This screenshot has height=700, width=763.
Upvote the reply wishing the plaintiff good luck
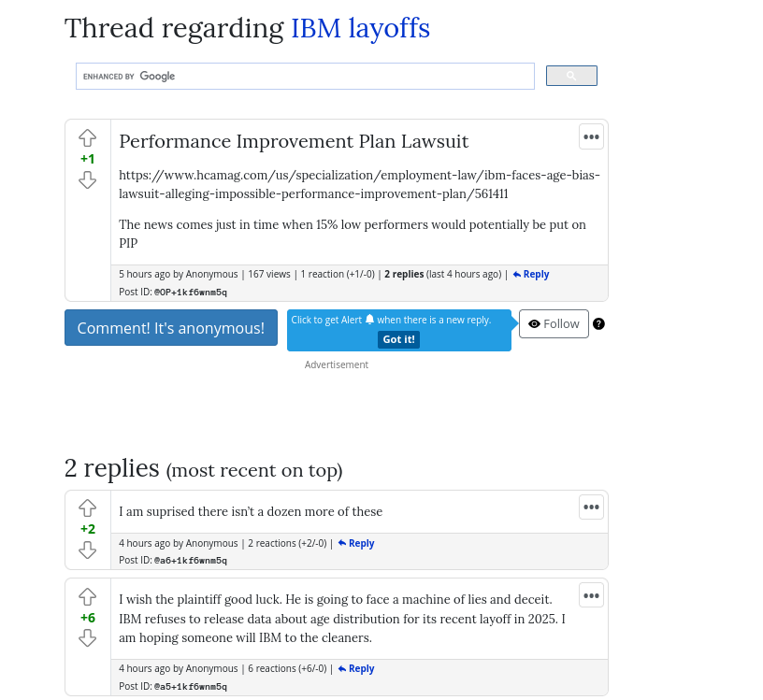click(87, 596)
